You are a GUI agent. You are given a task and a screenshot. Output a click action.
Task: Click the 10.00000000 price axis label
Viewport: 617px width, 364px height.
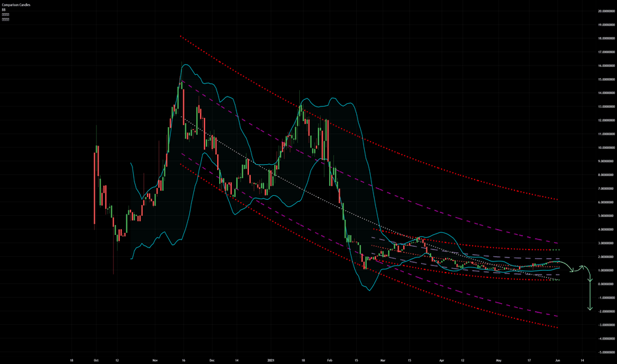coord(606,148)
